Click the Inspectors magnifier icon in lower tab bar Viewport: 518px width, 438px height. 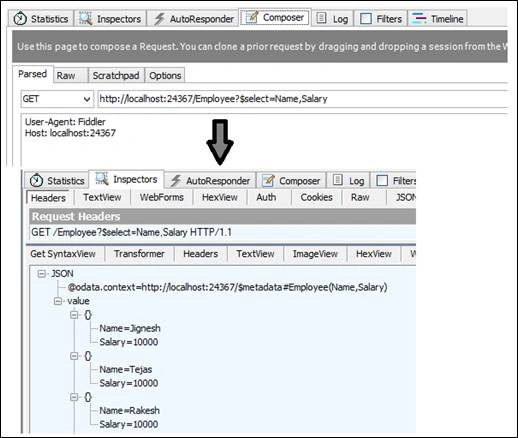pyautogui.click(x=102, y=179)
